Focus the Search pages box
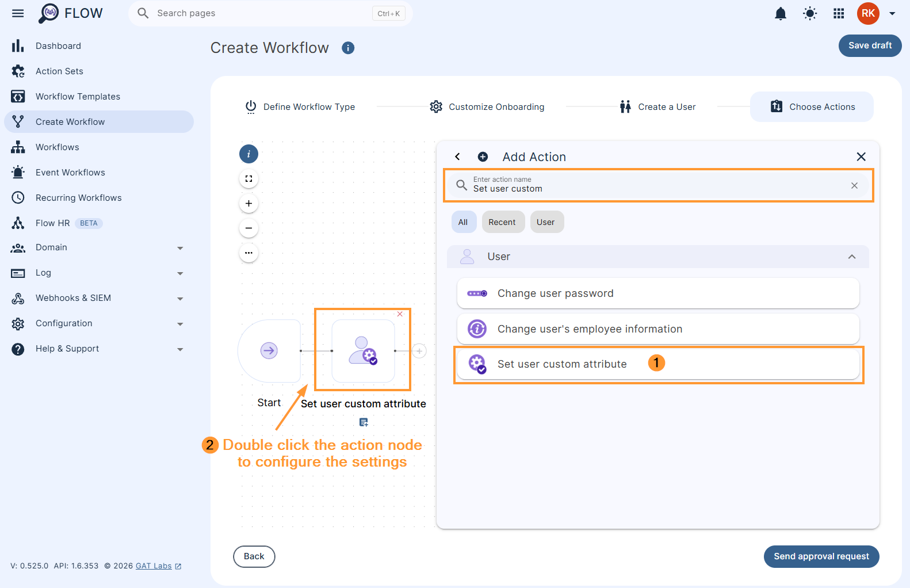Image resolution: width=910 pixels, height=588 pixels. (270, 13)
